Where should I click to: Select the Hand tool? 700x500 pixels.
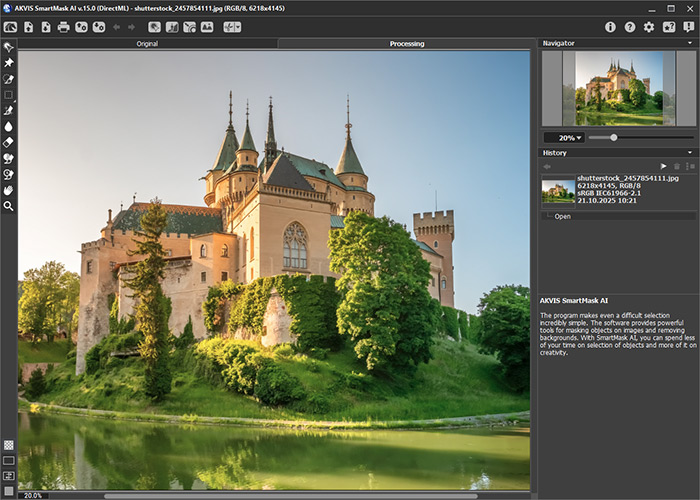click(x=8, y=190)
